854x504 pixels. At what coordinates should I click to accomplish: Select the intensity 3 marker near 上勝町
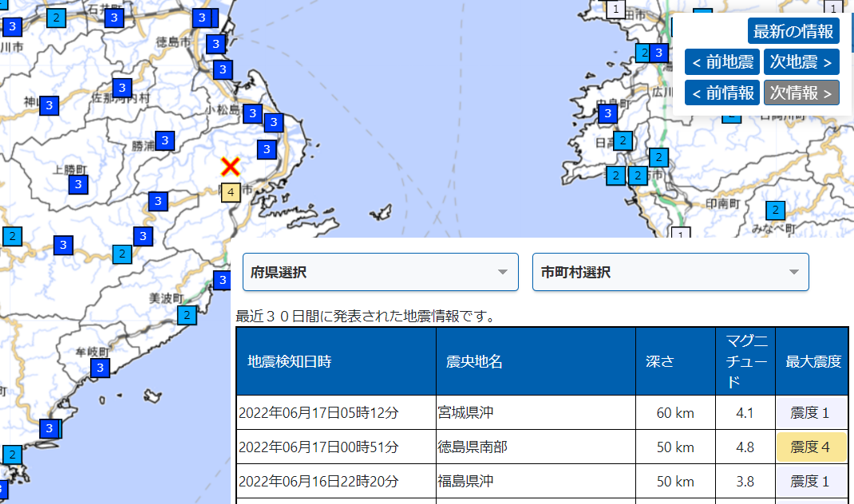pos(77,183)
